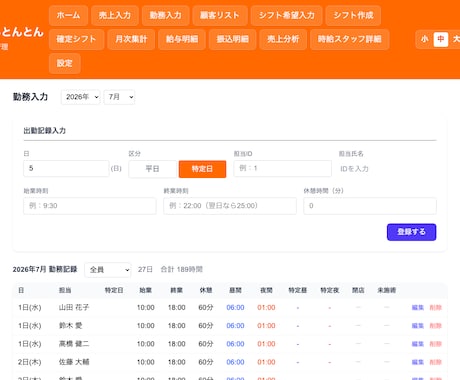Viewport: 460px width, 380px height.
Task: Click the 閉店 column header
Action: 358,290
